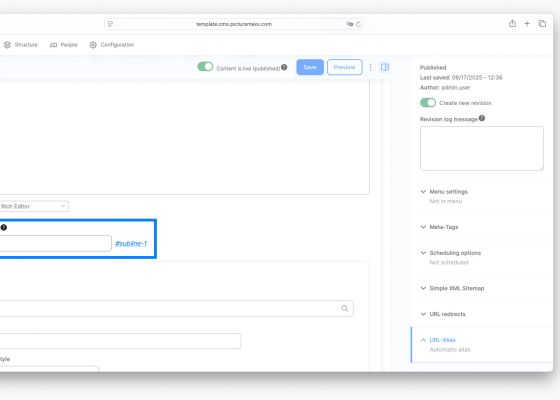Click the Preview button
The height and width of the screenshot is (400, 560).
tap(344, 67)
